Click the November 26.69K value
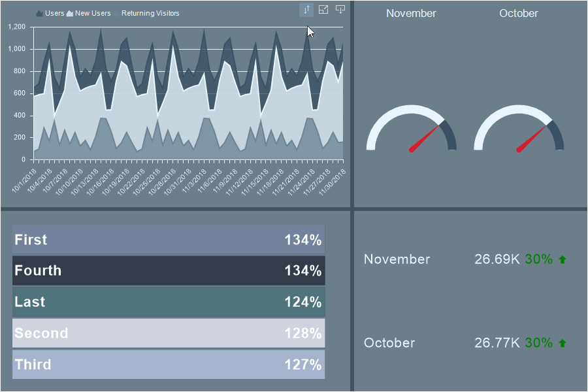The width and height of the screenshot is (588, 392). pyautogui.click(x=497, y=259)
